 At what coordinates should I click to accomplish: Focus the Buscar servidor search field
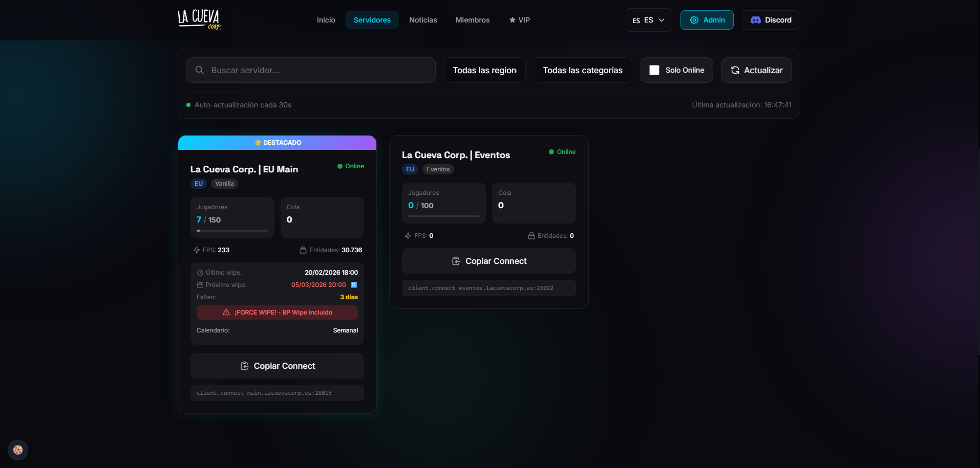pos(311,70)
